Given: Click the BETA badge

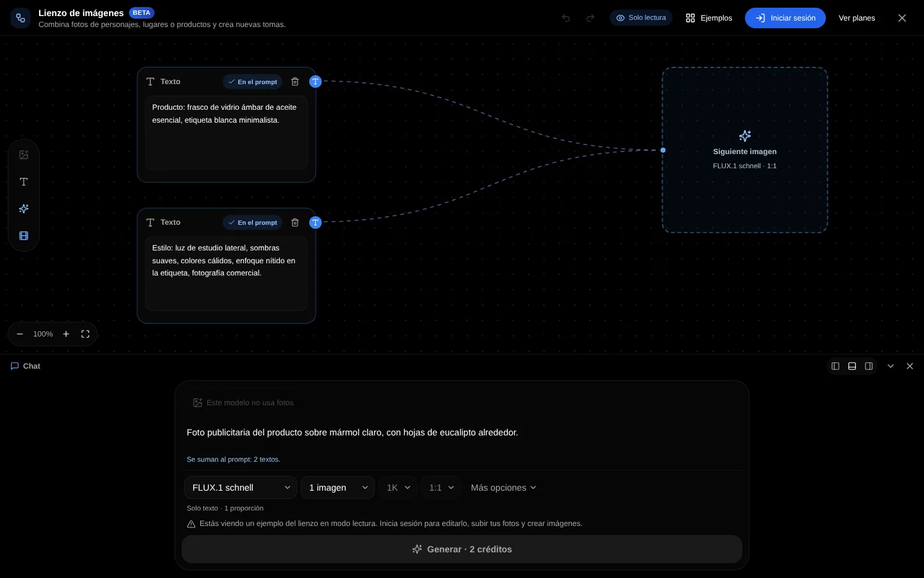Looking at the screenshot, I should click(141, 13).
